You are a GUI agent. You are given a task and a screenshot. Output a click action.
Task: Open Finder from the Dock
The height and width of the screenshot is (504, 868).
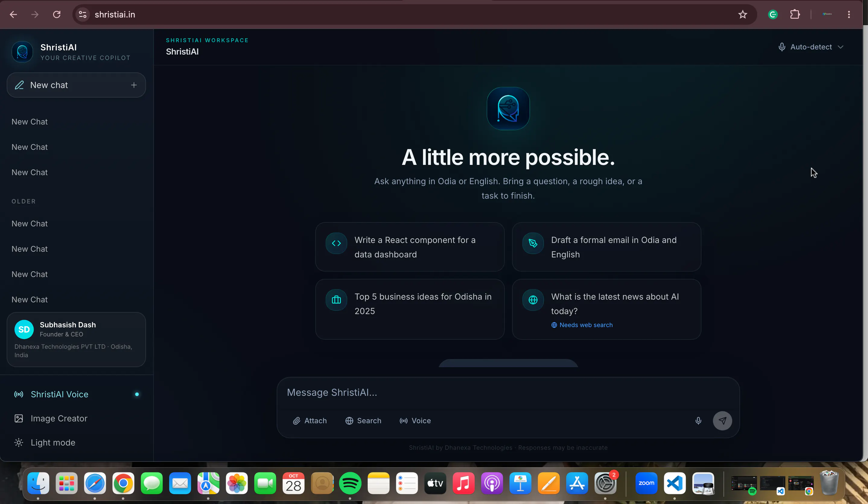point(38,483)
